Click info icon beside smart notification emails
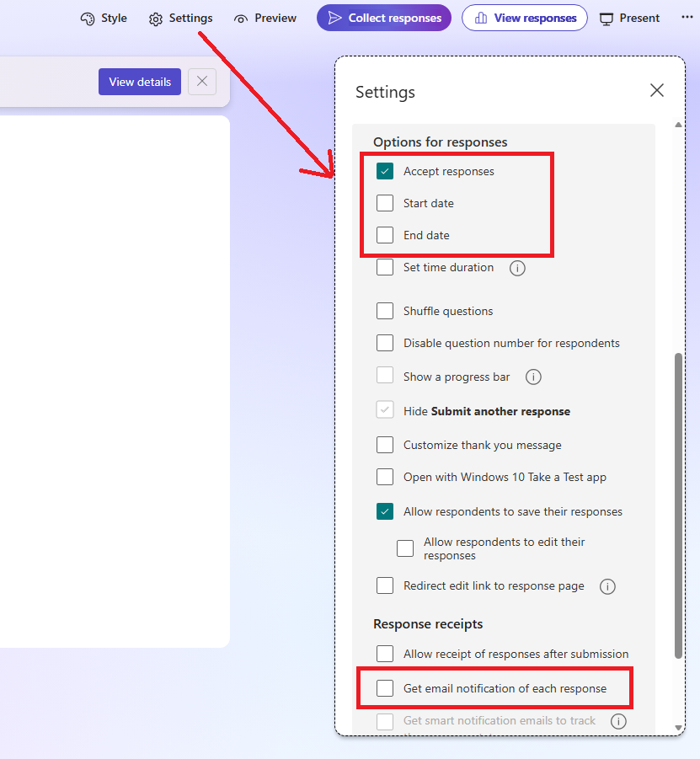Screen dimensions: 700x759 pos(618,721)
